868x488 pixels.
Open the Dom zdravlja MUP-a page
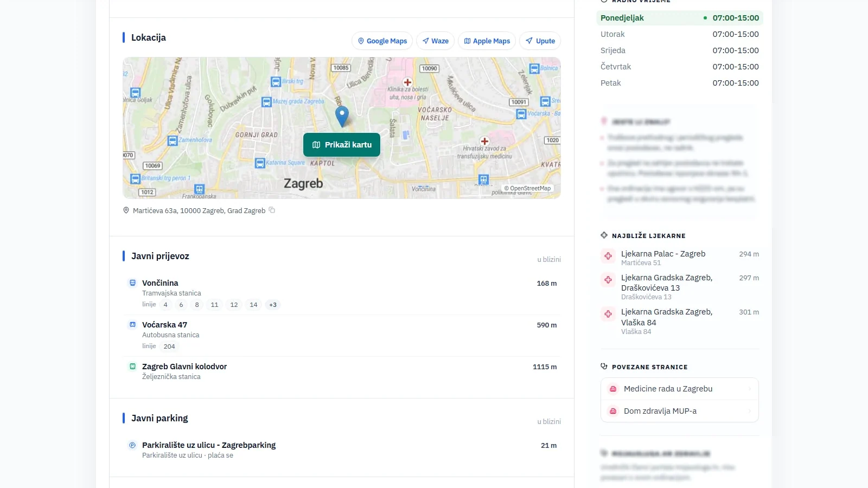(680, 411)
